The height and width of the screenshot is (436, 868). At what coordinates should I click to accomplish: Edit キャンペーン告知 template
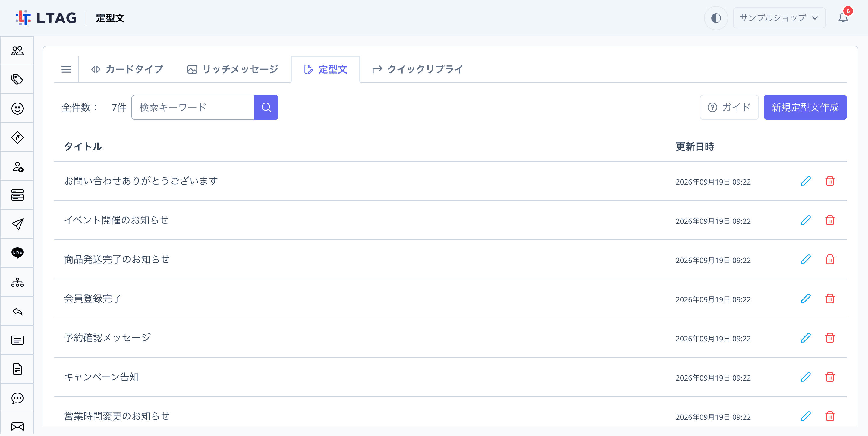pos(806,377)
